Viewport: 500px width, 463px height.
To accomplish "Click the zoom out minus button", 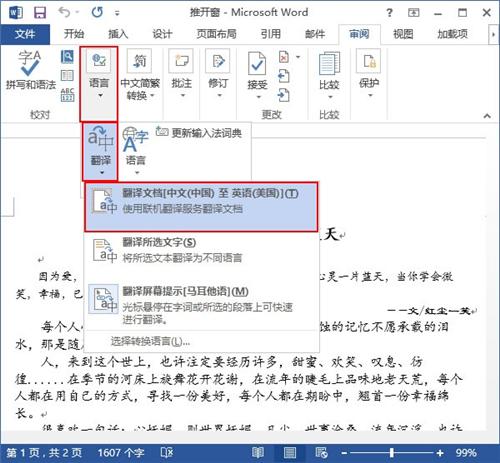I will pos(344,453).
